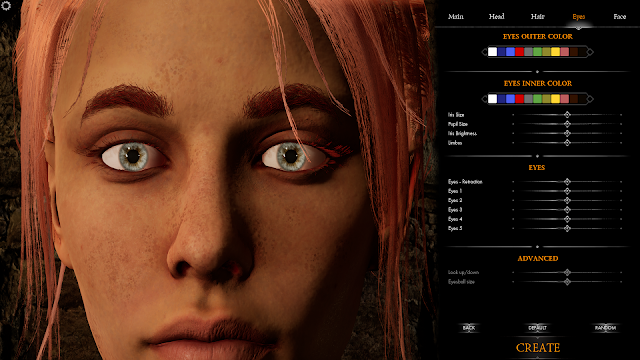640x360 pixels.
Task: Click the Eyes 1 slider handle
Action: 567,191
